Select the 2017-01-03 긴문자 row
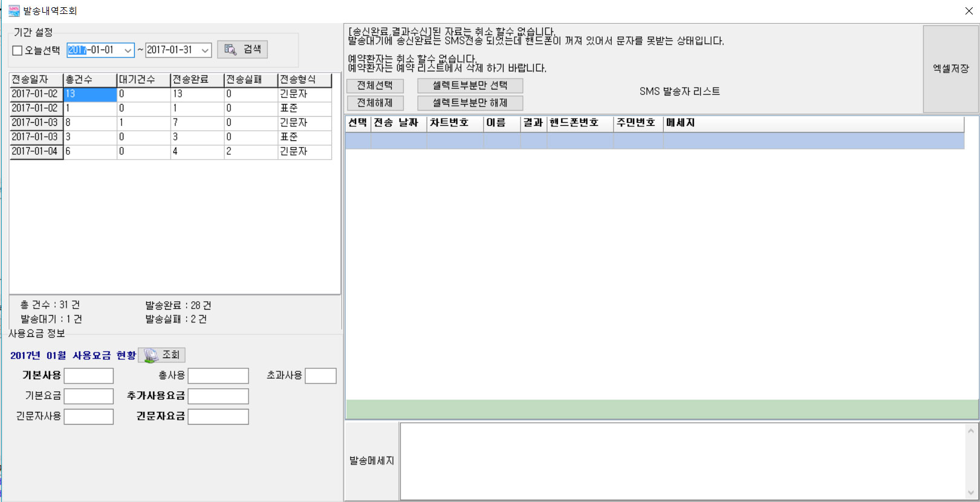 pos(35,123)
